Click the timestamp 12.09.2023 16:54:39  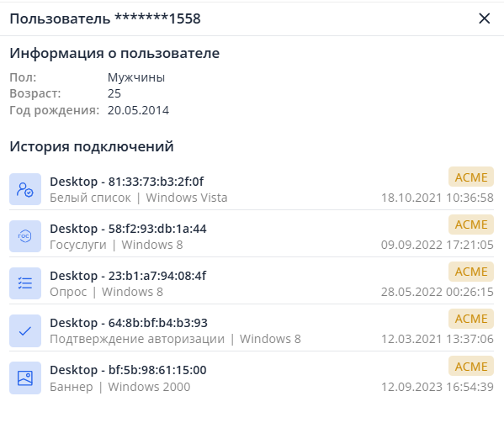tap(438, 387)
